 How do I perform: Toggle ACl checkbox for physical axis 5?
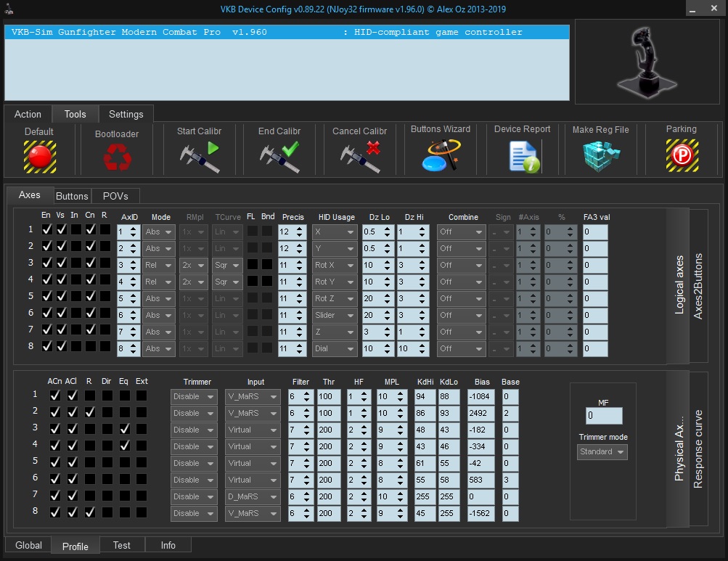73,462
